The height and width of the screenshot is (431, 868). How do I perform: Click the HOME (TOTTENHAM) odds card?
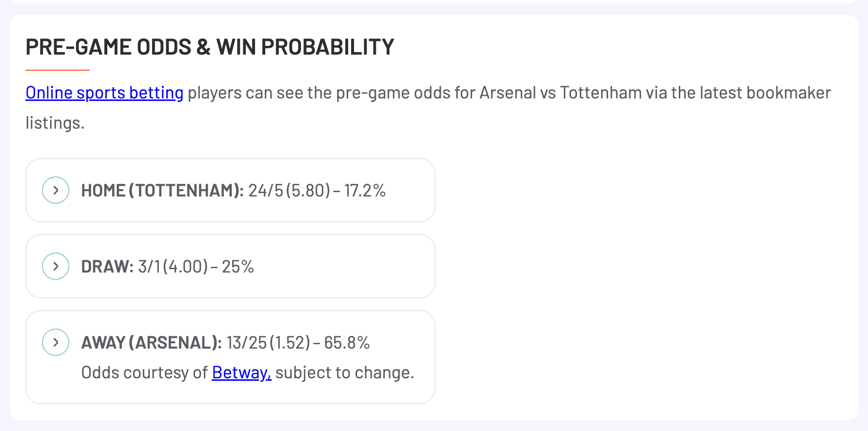pos(230,190)
